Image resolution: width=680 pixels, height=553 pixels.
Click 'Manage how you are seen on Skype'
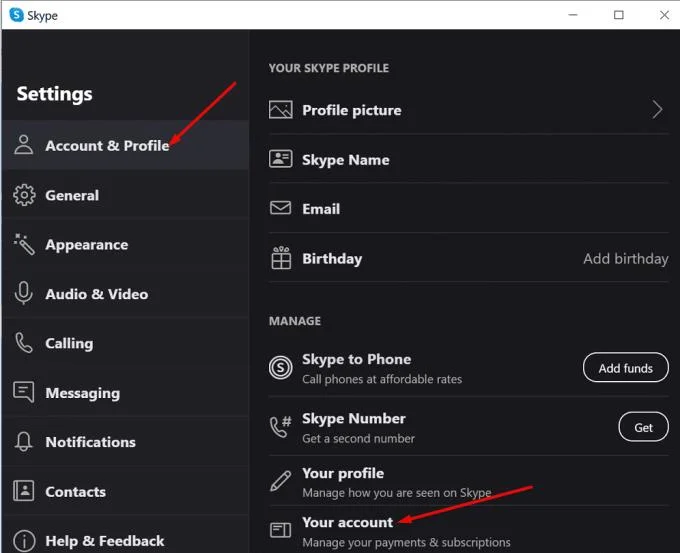click(396, 493)
